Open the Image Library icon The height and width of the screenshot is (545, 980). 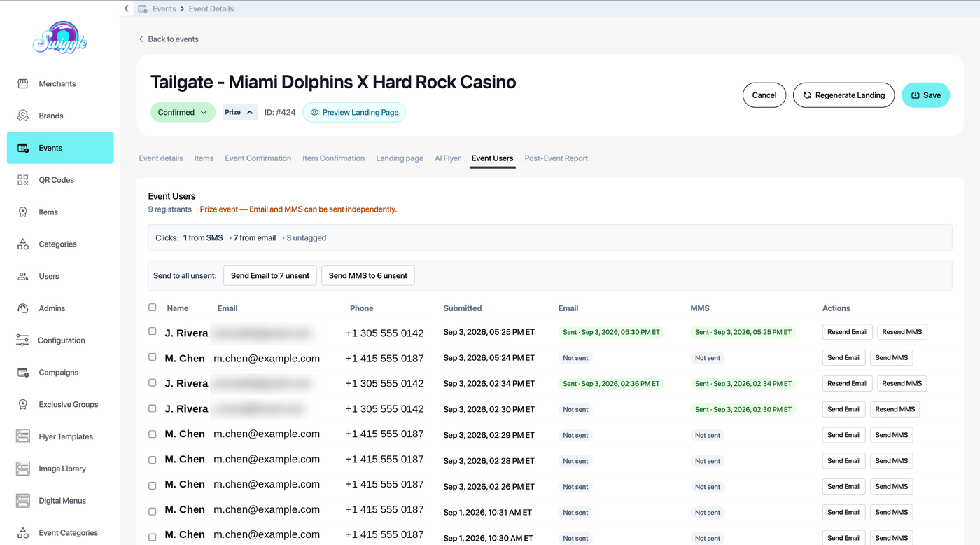click(x=23, y=469)
